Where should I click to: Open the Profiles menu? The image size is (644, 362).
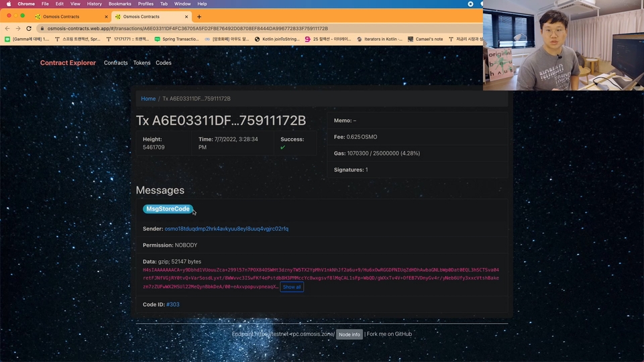coord(146,4)
